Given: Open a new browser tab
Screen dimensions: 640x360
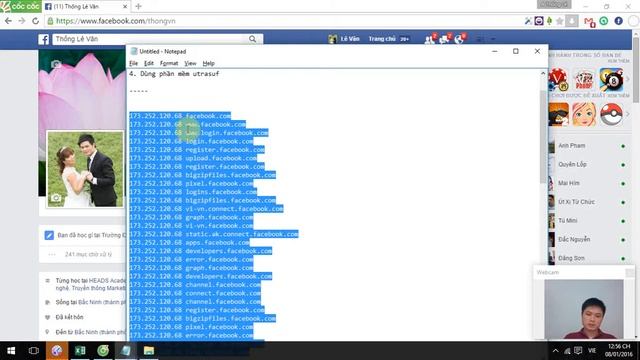Looking at the screenshot, I should click(x=138, y=6).
